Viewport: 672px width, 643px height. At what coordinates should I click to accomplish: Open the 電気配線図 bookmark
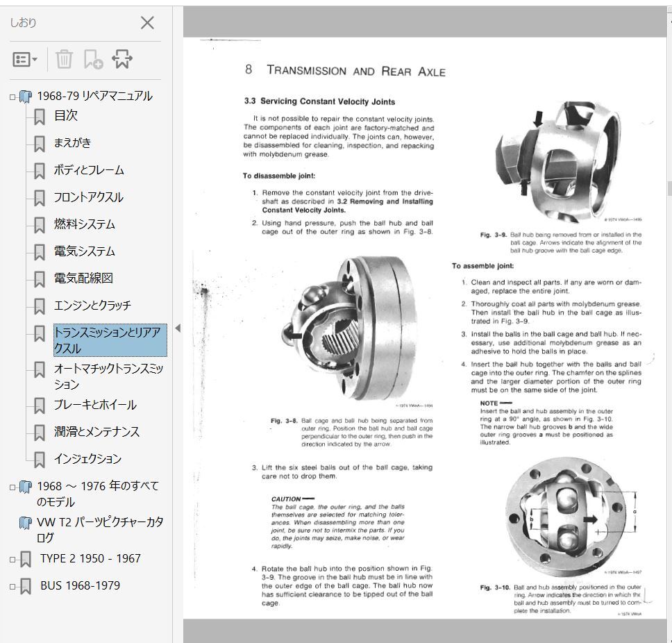pos(83,278)
